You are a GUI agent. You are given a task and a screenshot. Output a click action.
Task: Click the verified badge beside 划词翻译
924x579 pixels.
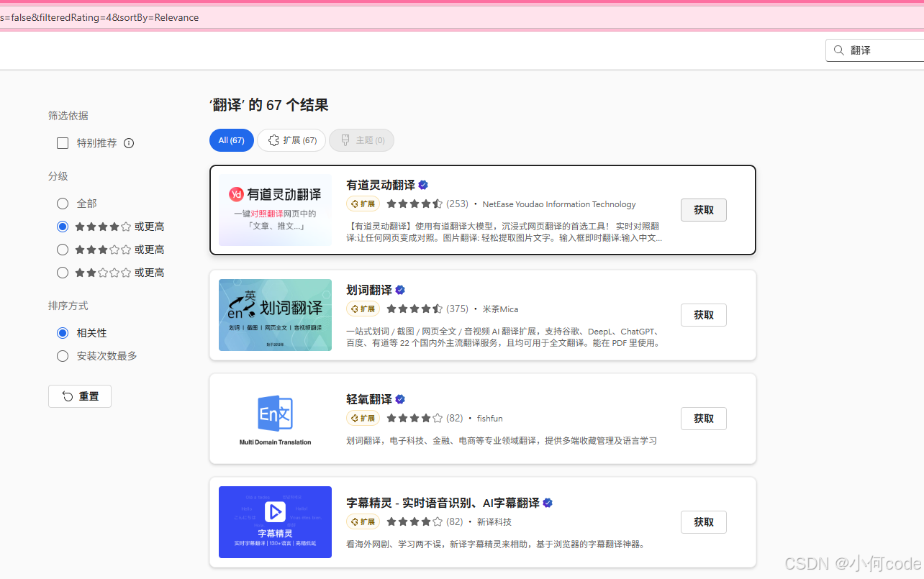tap(401, 290)
